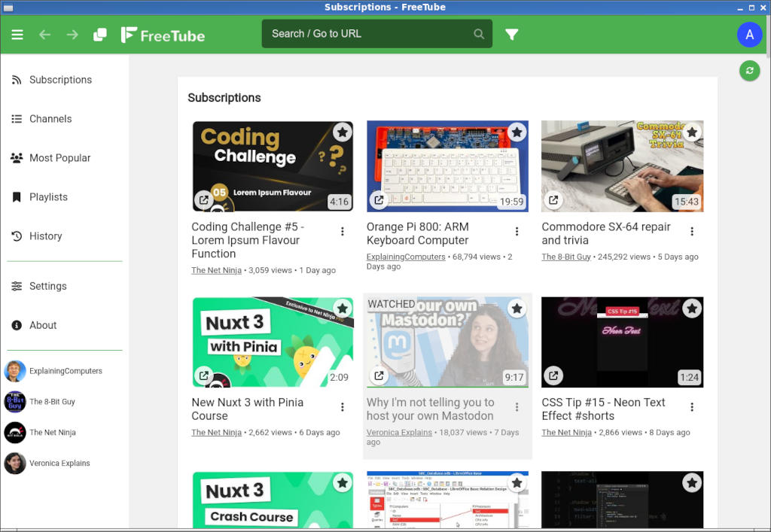Open options menu for New Nuxt 3 course
This screenshot has width=771, height=532.
343,407
